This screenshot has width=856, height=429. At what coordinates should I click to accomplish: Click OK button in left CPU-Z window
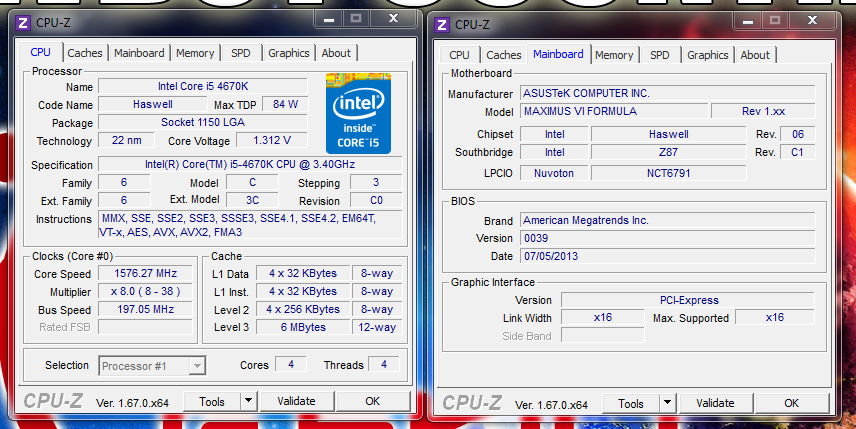tap(373, 401)
